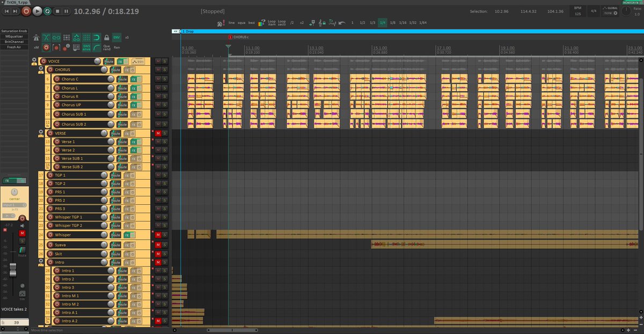Toggle item grouping chain-link icon
The width and height of the screenshot is (644, 334).
tap(56, 38)
